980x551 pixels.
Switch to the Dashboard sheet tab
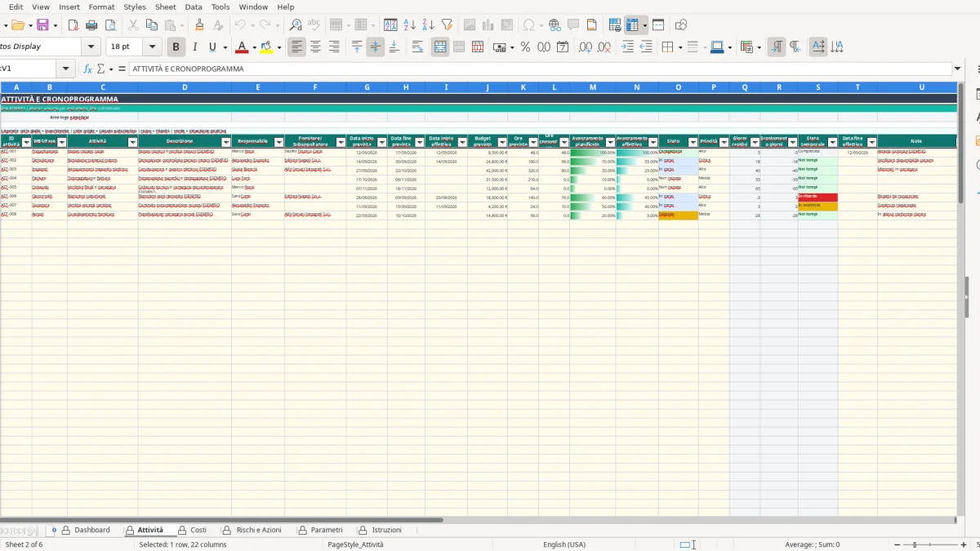(x=92, y=530)
